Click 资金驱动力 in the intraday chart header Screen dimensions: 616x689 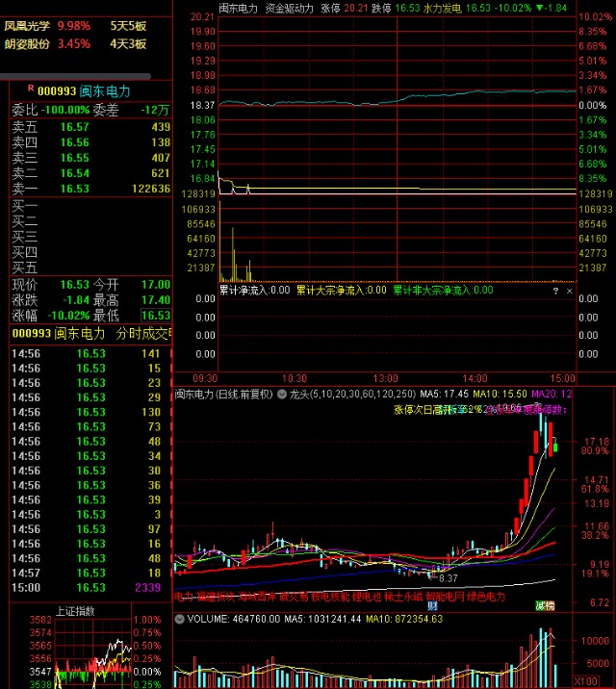pos(289,9)
